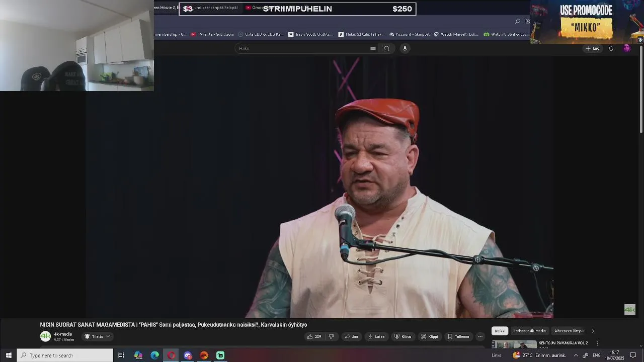Screen dimensions: 644x362
Task: Open Travis Scott Outfits bookmark
Action: pos(310,34)
